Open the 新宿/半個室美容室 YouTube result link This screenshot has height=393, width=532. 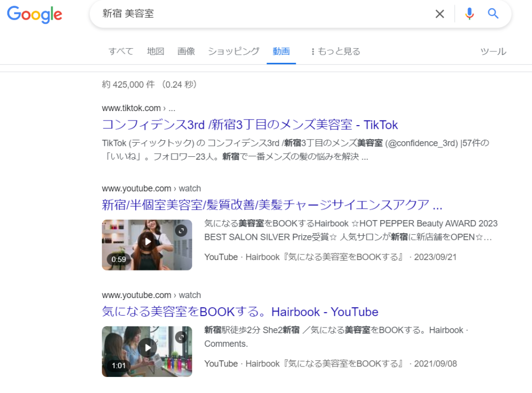pos(272,205)
